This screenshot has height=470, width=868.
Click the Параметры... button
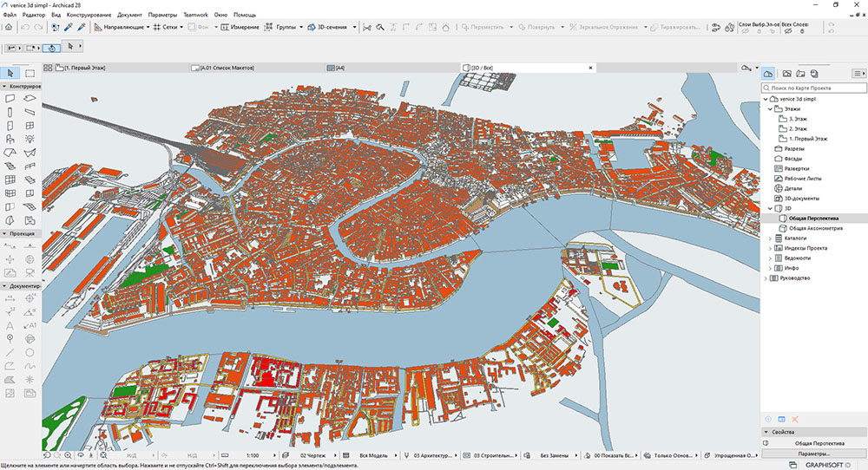(814, 454)
